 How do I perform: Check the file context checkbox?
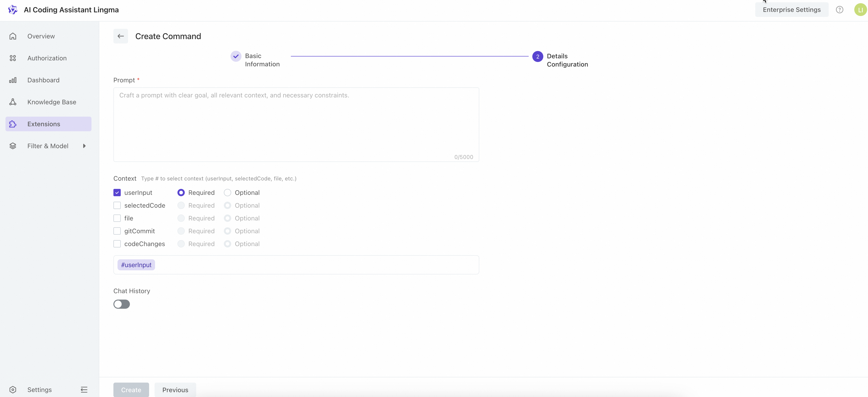[x=117, y=218]
